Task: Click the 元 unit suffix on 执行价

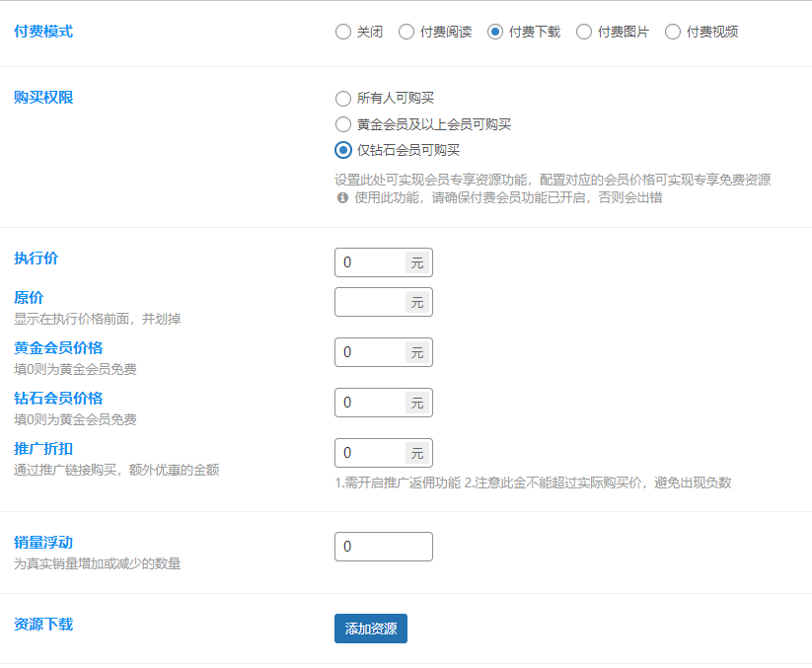Action: [x=416, y=262]
